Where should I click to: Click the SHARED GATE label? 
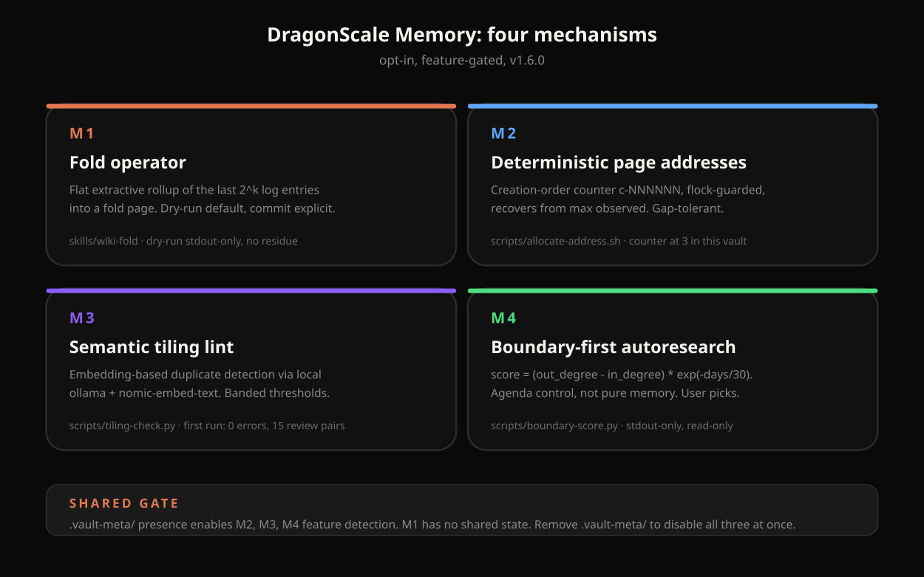(124, 504)
